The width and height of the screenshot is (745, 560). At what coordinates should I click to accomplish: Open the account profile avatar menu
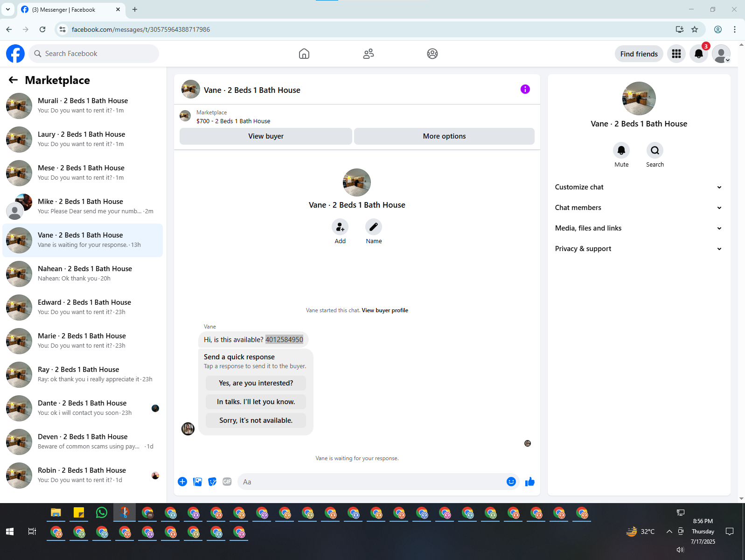point(721,54)
